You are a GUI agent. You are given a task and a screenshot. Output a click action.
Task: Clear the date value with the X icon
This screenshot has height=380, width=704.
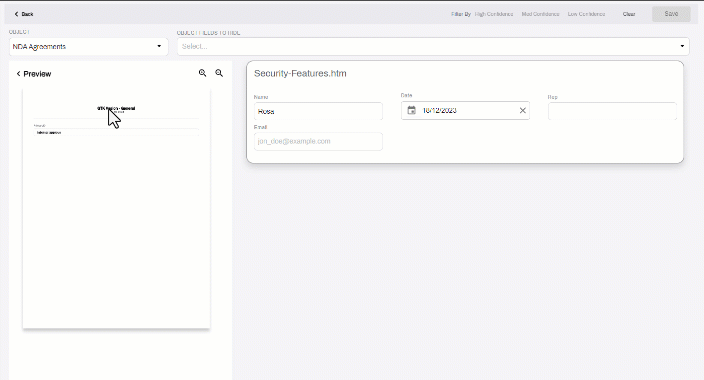click(x=523, y=110)
